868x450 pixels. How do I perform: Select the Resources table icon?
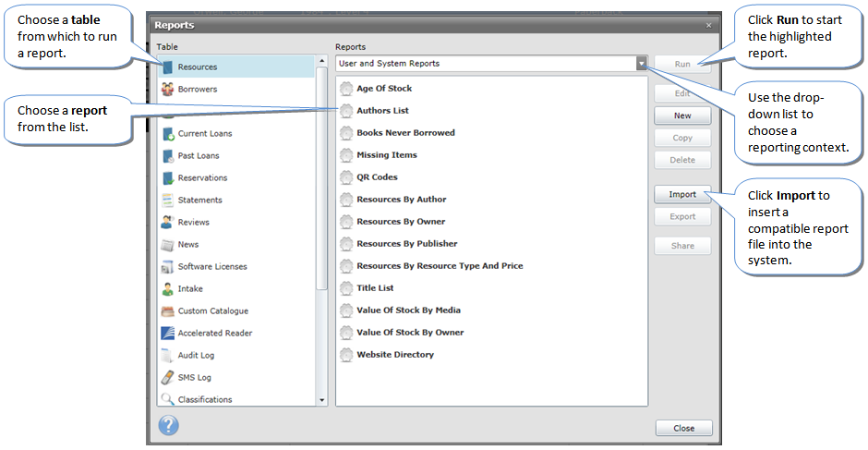pos(167,67)
